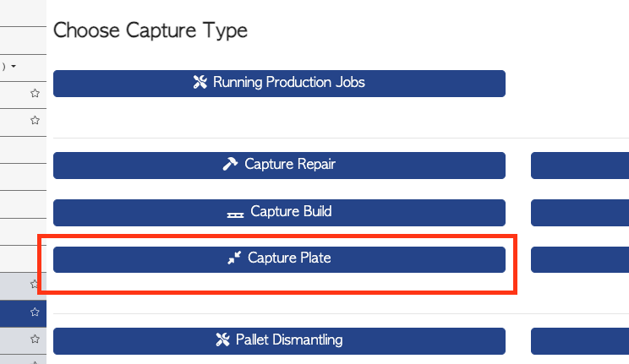Select the highlighted dark blue sidebar row
The image size is (629, 364).
pyautogui.click(x=23, y=313)
